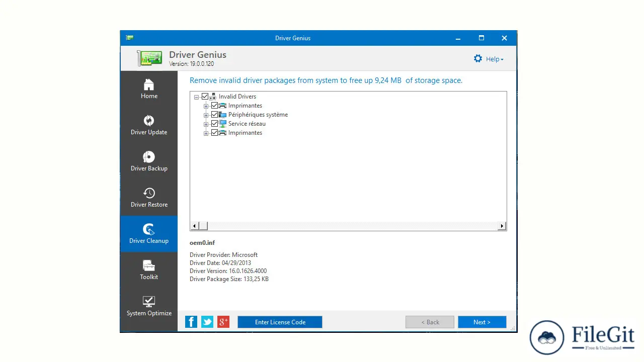
Task: Expand Imprimantes node above Périphériques système
Action: point(206,106)
